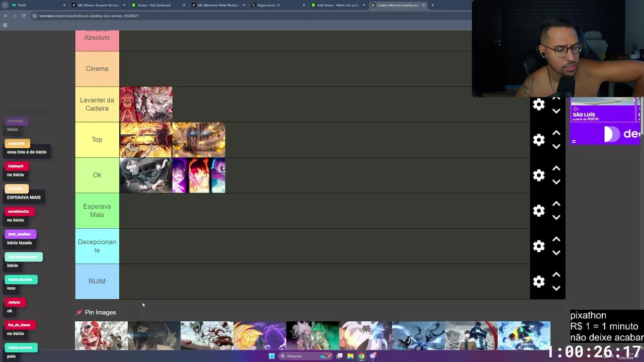Select the orange-and-purple battle image in pool
The image size is (644, 362).
(260, 335)
